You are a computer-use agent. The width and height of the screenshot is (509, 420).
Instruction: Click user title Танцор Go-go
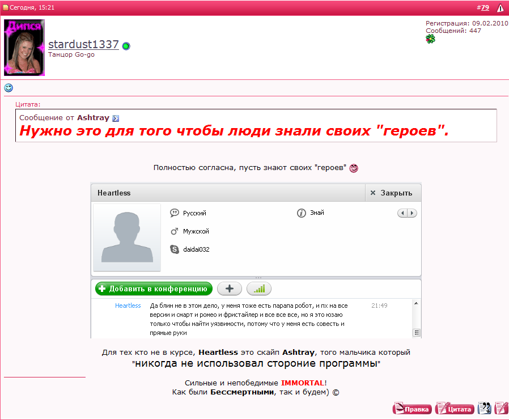(71, 54)
